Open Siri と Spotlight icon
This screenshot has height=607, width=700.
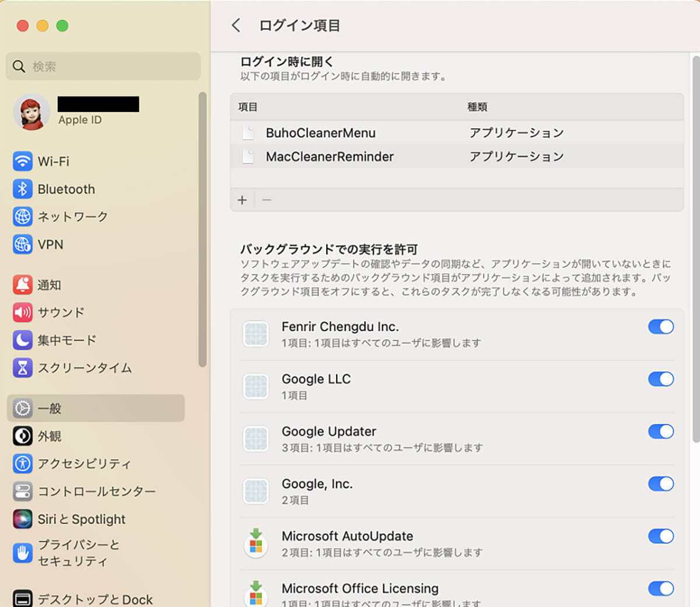(x=22, y=519)
